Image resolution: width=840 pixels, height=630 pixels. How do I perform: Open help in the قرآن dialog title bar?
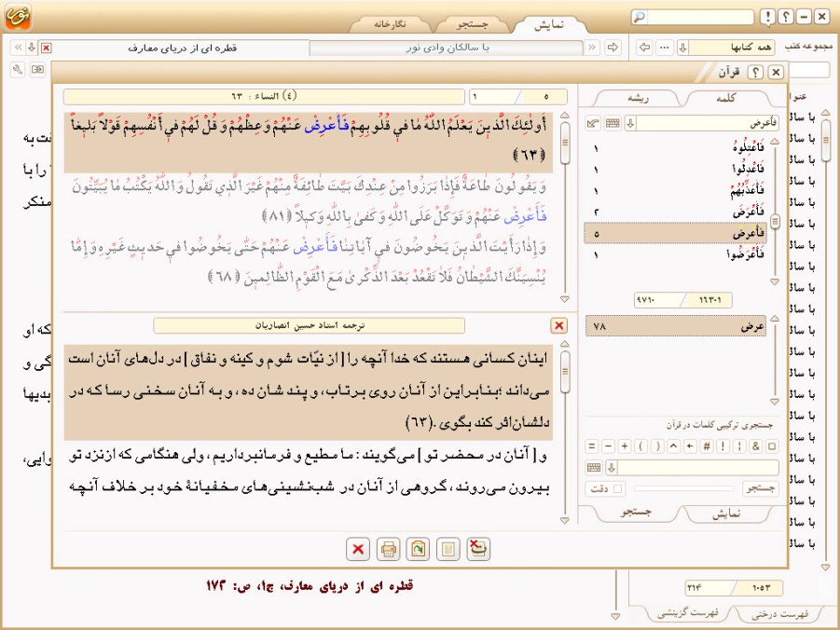pyautogui.click(x=755, y=72)
